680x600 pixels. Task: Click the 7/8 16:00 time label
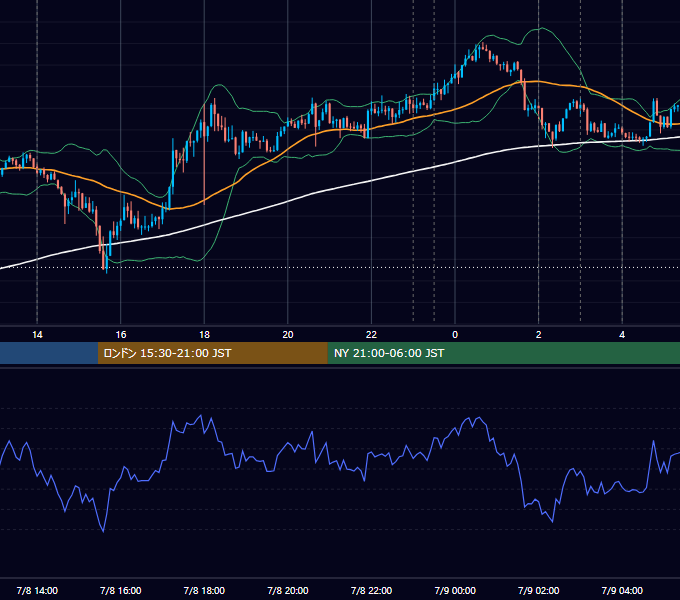pyautogui.click(x=121, y=590)
